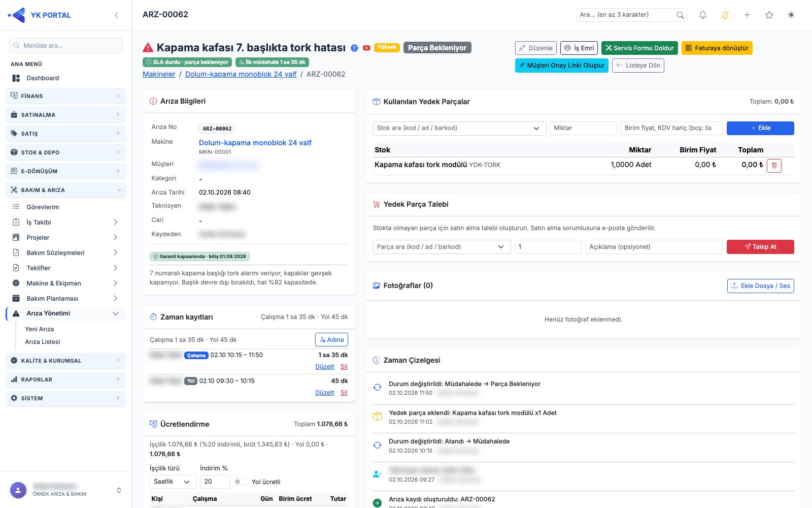Viewport: 812px width, 508px height.
Task: Click Sil for the Yol time entry
Action: 344,393
